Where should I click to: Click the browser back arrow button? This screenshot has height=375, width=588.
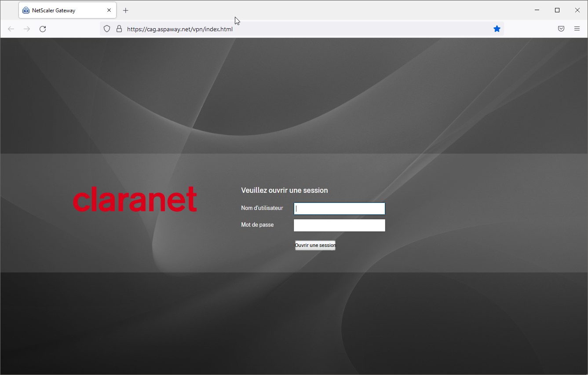[x=11, y=29]
